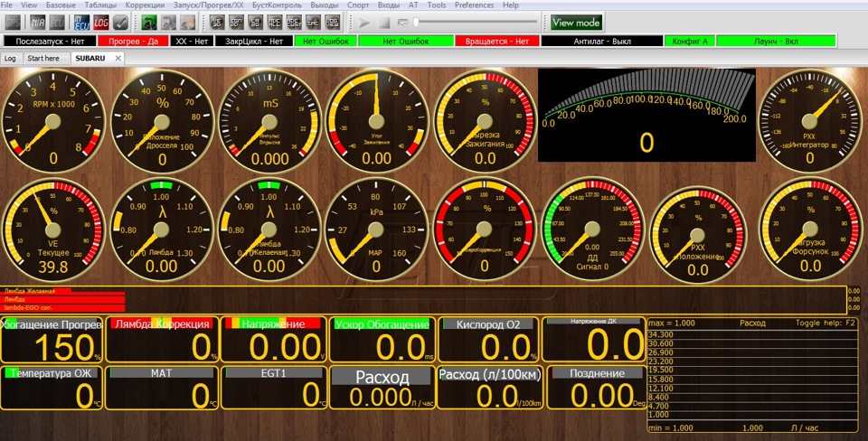Image resolution: width=868 pixels, height=441 pixels.
Task: Open the Коррекции menu
Action: (145, 5)
